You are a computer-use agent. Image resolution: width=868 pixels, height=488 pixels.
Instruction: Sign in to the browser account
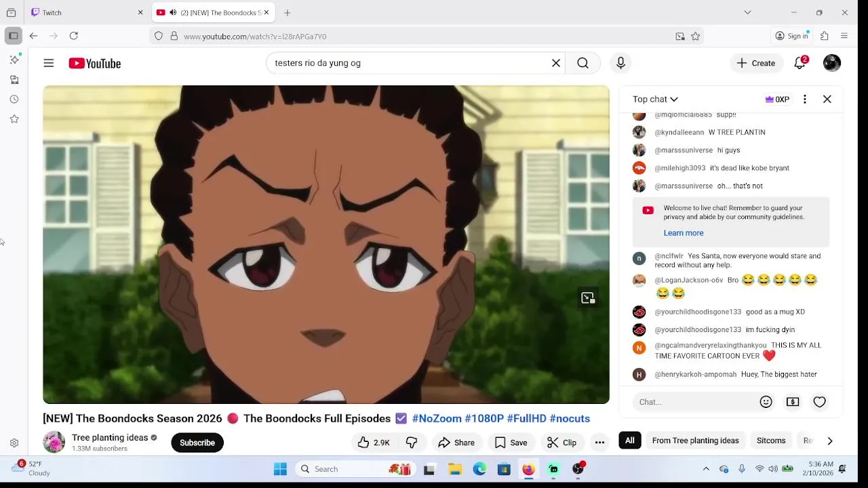pyautogui.click(x=792, y=36)
